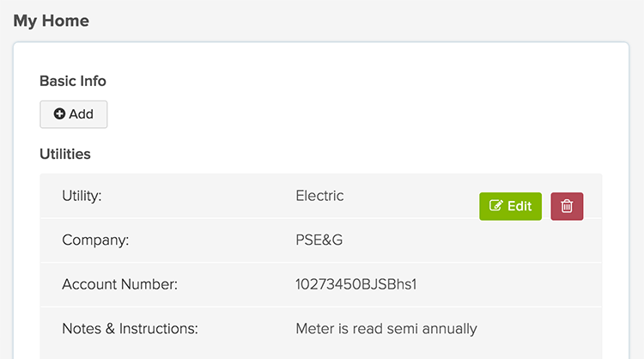
Task: Click the Basic Info section heading
Action: click(x=73, y=81)
